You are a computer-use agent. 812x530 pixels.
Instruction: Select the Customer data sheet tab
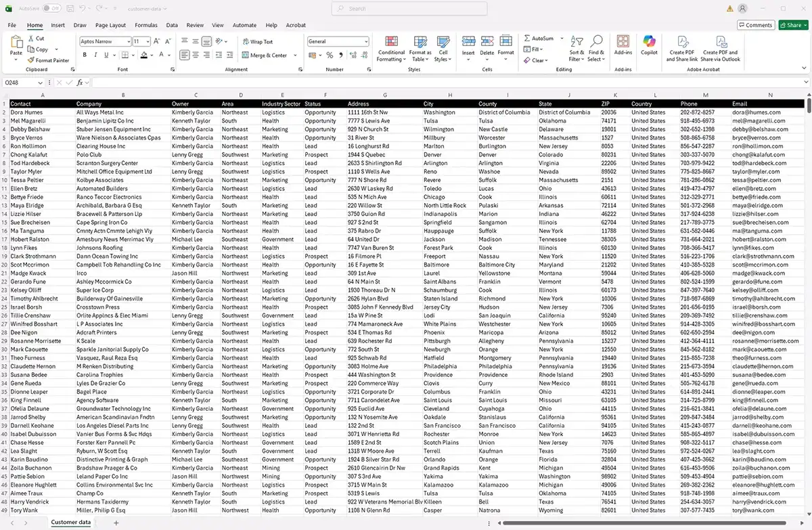point(71,523)
